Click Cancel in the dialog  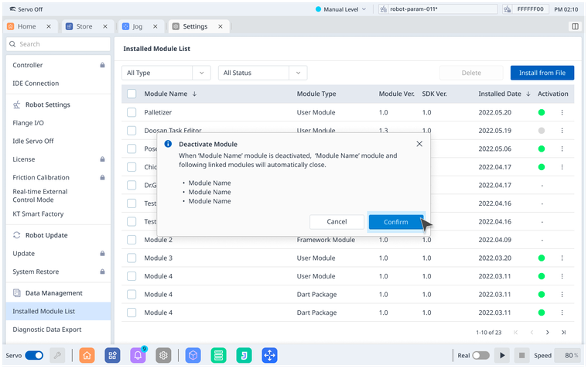tap(337, 222)
